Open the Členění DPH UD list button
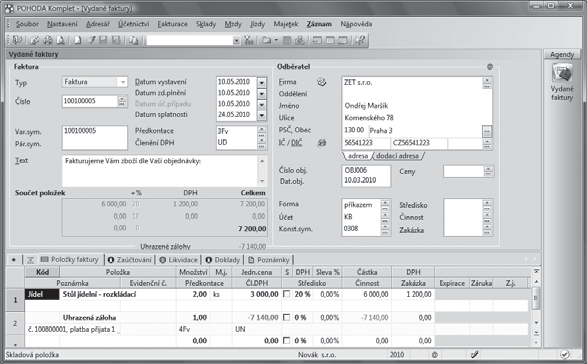587x364 pixels. click(262, 143)
